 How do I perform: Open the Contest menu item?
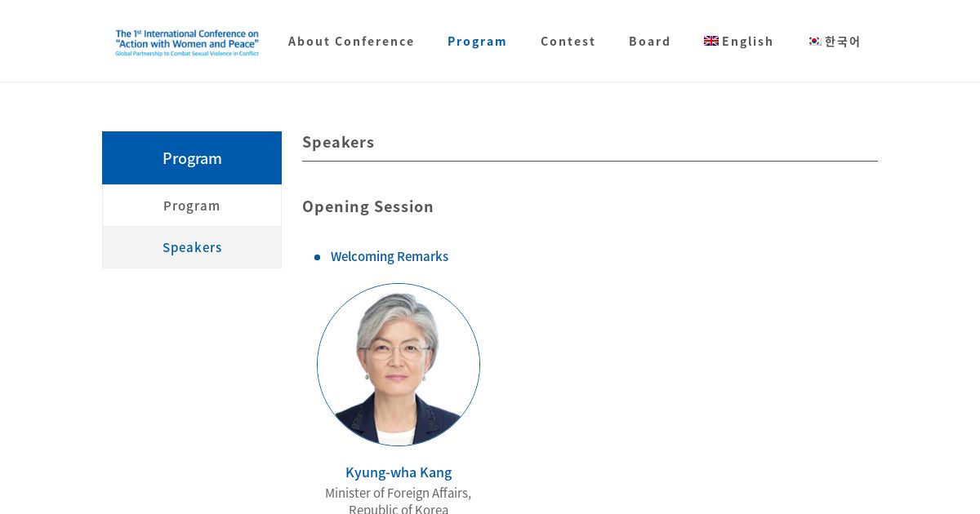point(568,41)
